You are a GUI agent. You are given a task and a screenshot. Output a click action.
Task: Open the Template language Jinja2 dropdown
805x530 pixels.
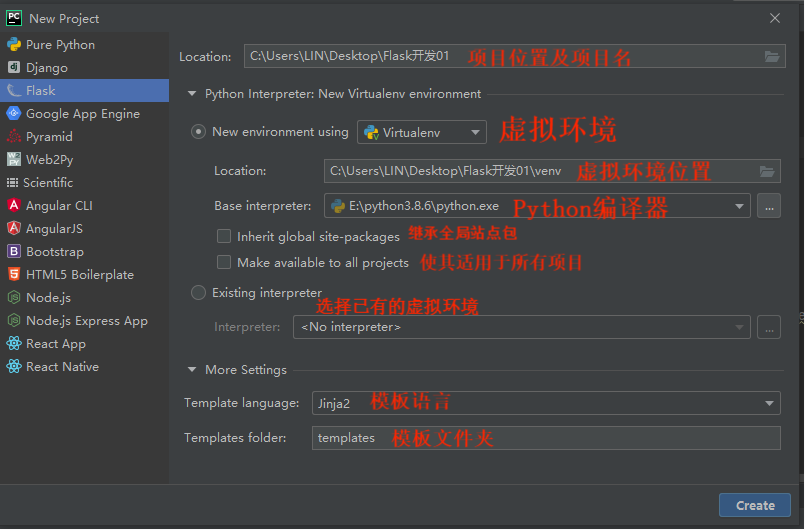click(546, 403)
